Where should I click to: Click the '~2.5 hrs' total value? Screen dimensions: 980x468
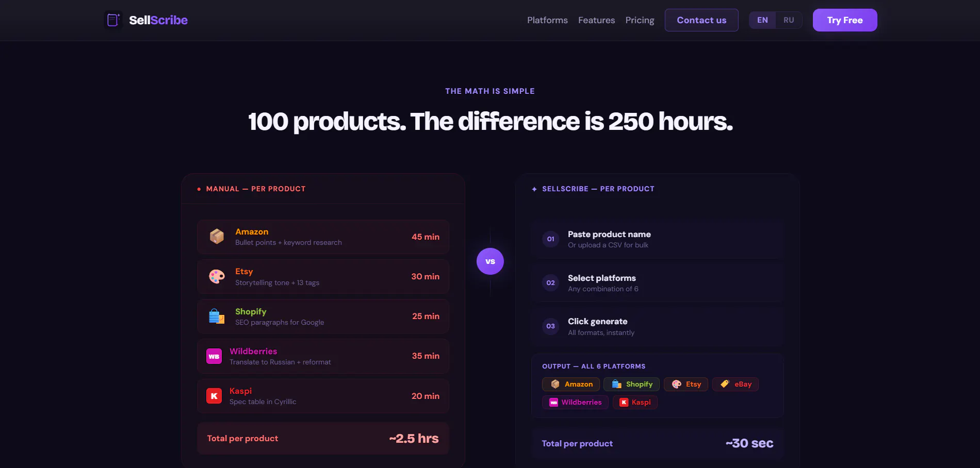click(x=414, y=438)
